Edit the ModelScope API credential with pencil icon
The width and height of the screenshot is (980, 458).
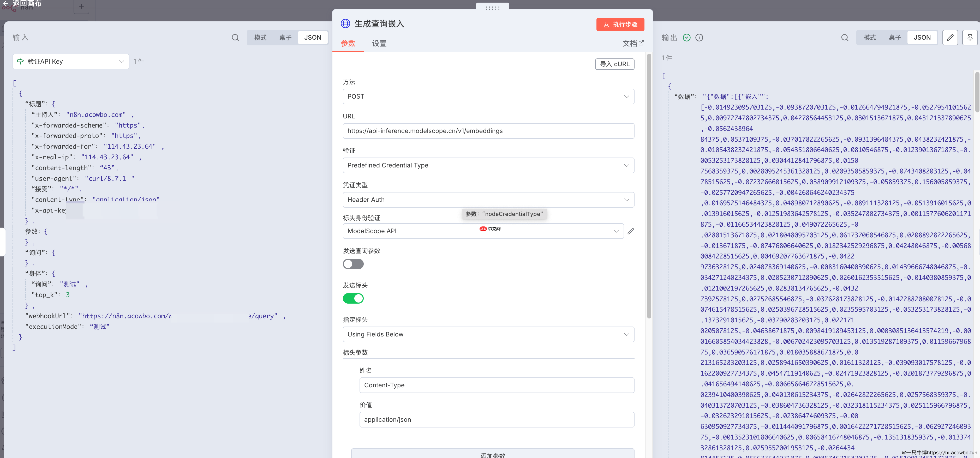coord(631,231)
